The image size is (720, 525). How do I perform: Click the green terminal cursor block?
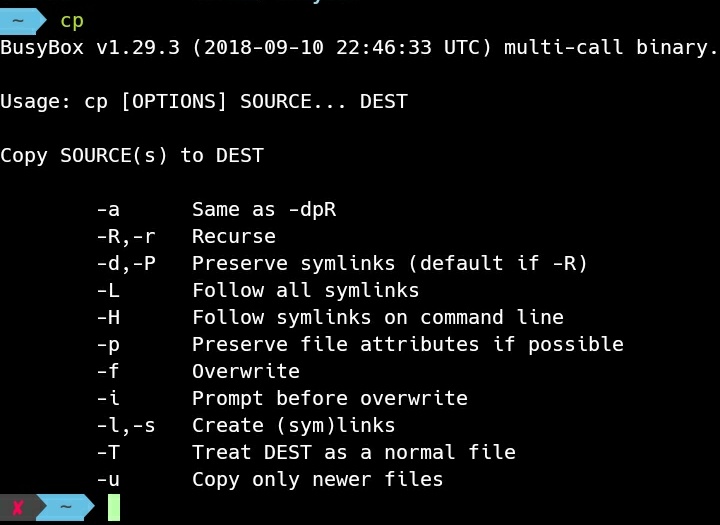(x=114, y=508)
